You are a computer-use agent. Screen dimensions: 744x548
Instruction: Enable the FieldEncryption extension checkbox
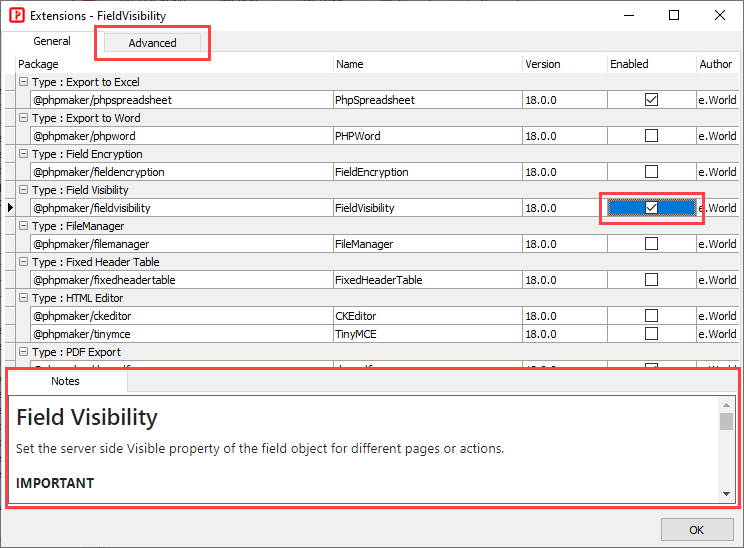tap(651, 172)
